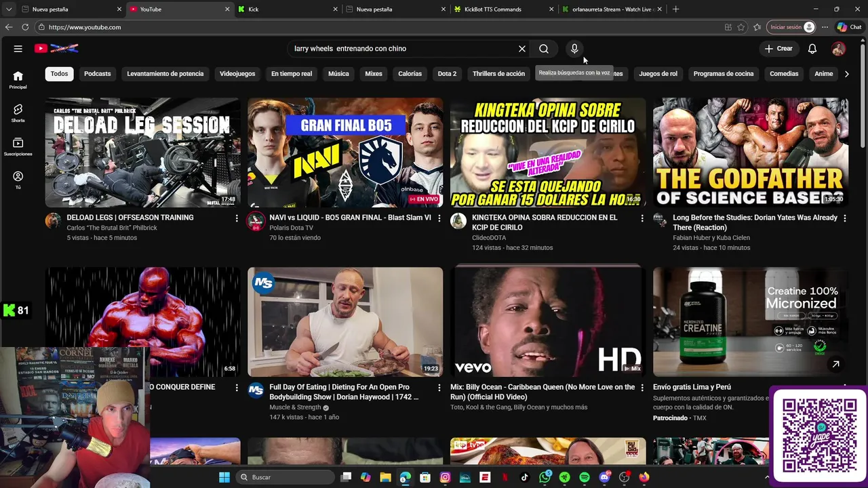Clear search text with the X icon

point(522,49)
